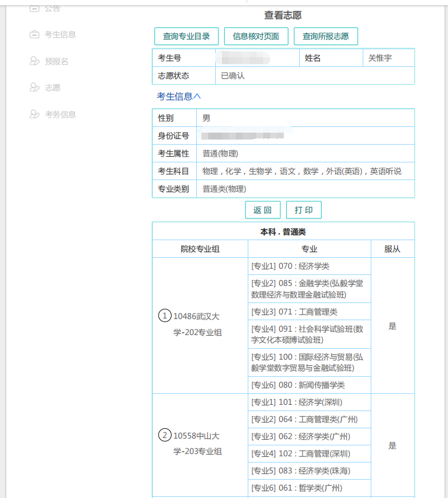
Task: Select the name 关惟宇 cell
Action: pos(388,58)
